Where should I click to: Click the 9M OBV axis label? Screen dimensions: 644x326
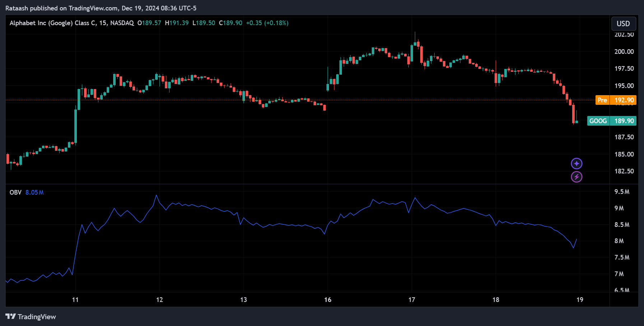pos(619,208)
